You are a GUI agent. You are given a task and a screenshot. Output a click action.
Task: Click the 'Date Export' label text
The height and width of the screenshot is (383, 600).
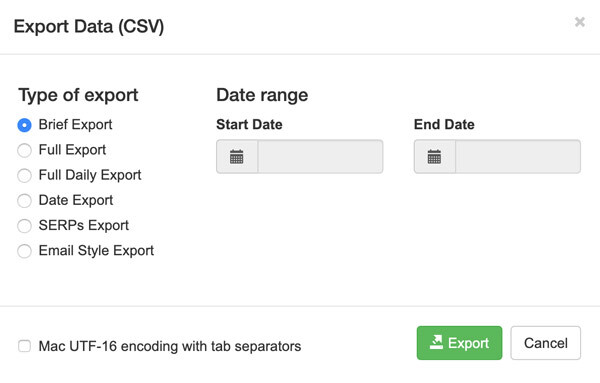[76, 200]
